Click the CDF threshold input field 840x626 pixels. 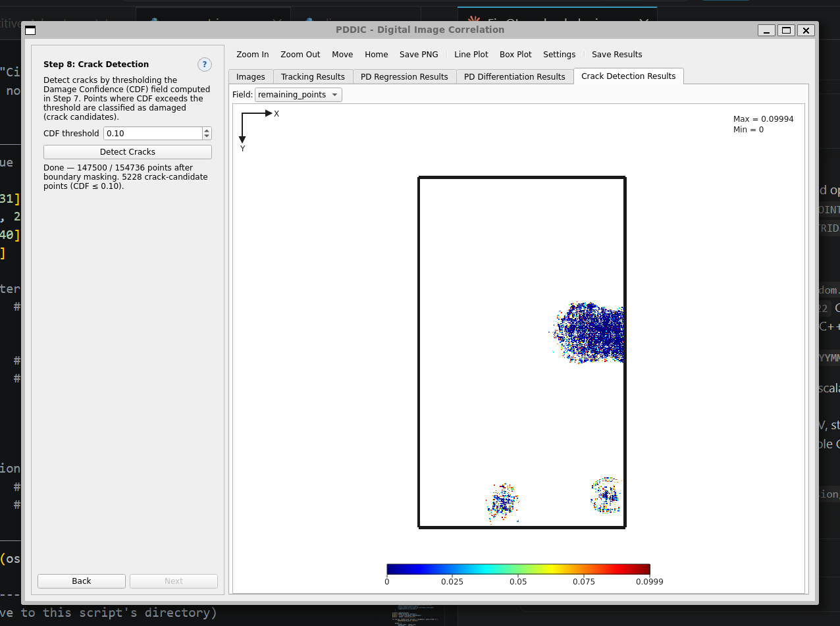click(153, 134)
